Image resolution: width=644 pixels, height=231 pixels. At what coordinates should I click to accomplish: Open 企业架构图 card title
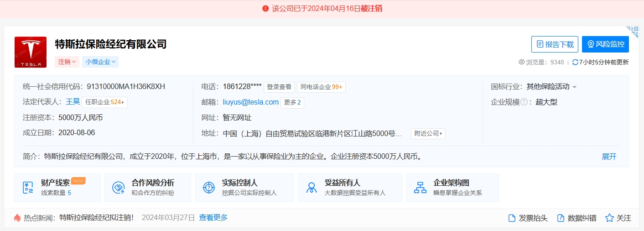(451, 183)
